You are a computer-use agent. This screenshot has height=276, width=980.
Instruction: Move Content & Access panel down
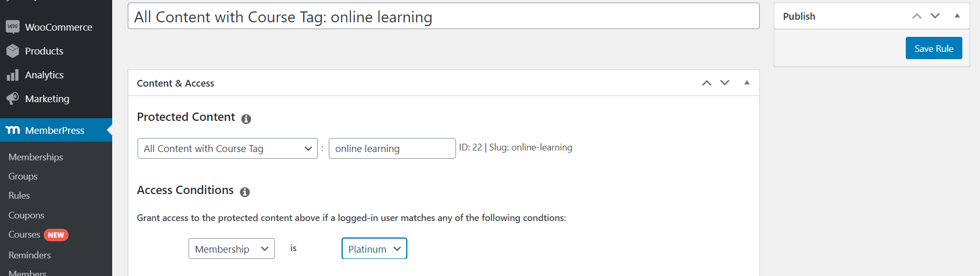(725, 83)
